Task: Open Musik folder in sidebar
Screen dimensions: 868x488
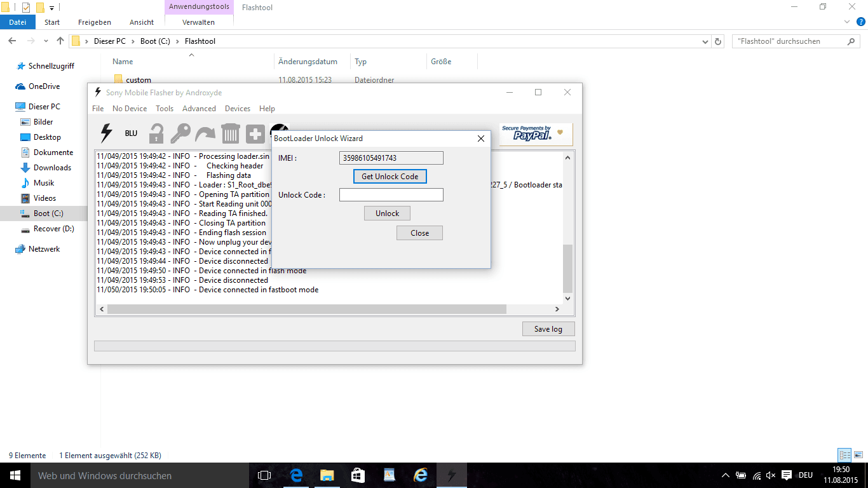Action: pos(44,183)
